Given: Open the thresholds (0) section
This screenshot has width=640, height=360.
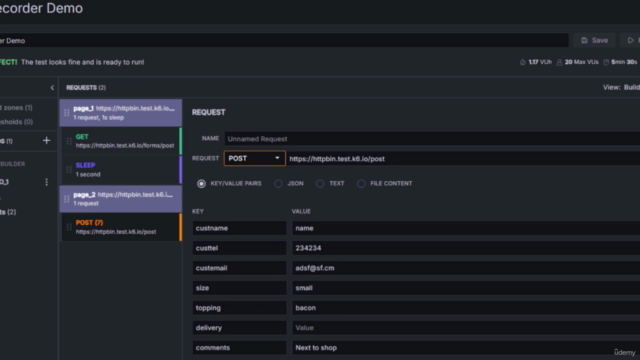Looking at the screenshot, I should pos(16,122).
